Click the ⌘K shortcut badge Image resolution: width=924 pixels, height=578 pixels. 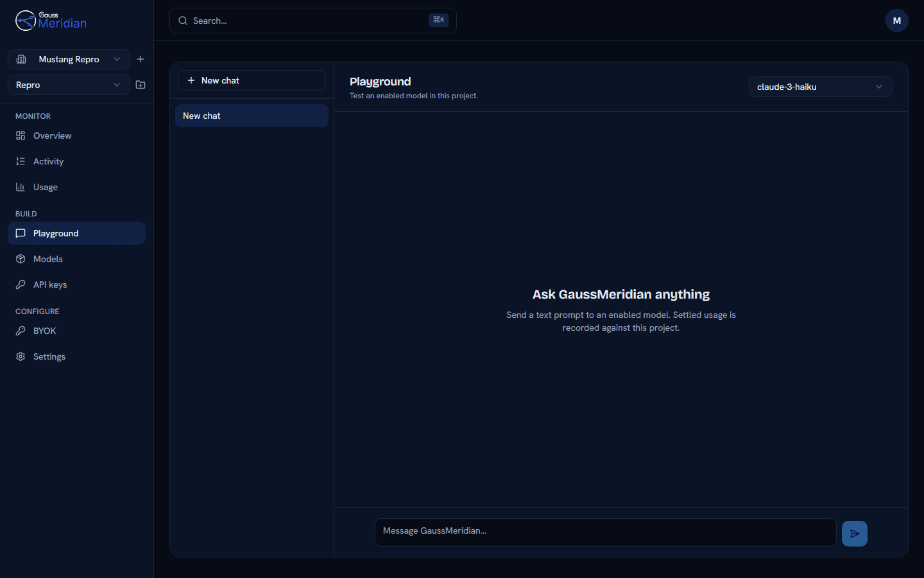[x=438, y=20]
